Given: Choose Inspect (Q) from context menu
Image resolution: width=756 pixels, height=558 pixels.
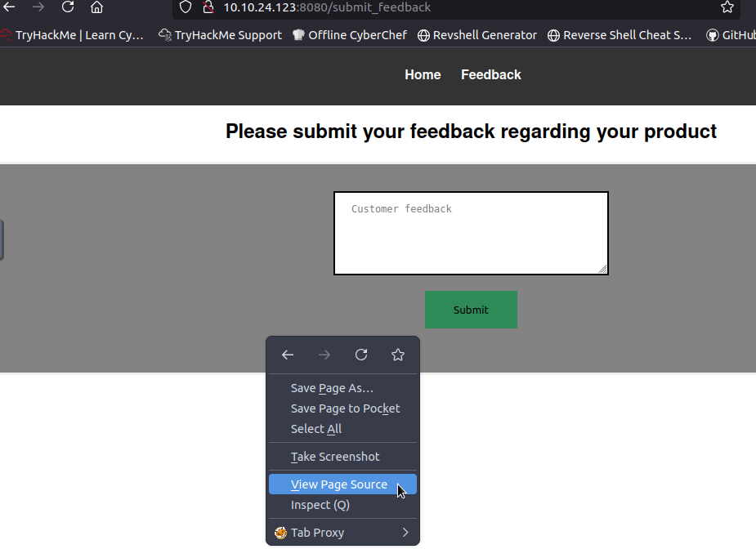Looking at the screenshot, I should click(342, 505).
